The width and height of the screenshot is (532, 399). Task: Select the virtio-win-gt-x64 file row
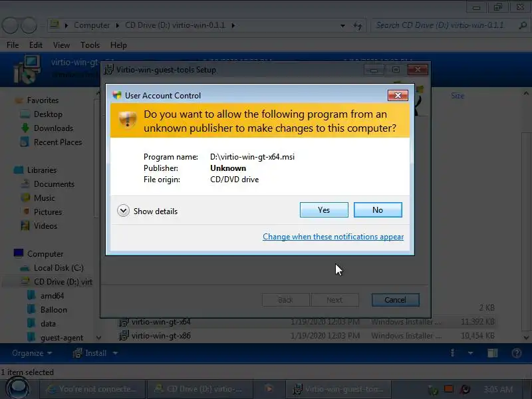click(306, 322)
